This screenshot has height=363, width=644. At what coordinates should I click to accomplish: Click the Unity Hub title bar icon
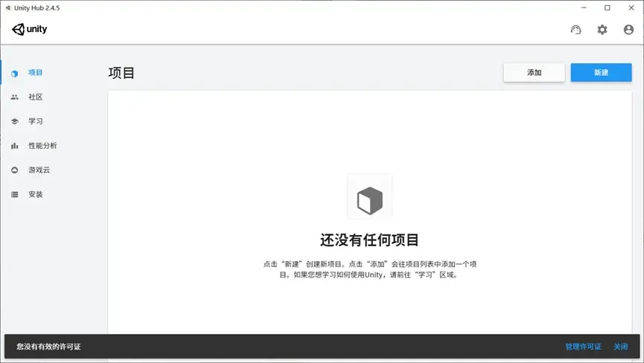[7, 7]
